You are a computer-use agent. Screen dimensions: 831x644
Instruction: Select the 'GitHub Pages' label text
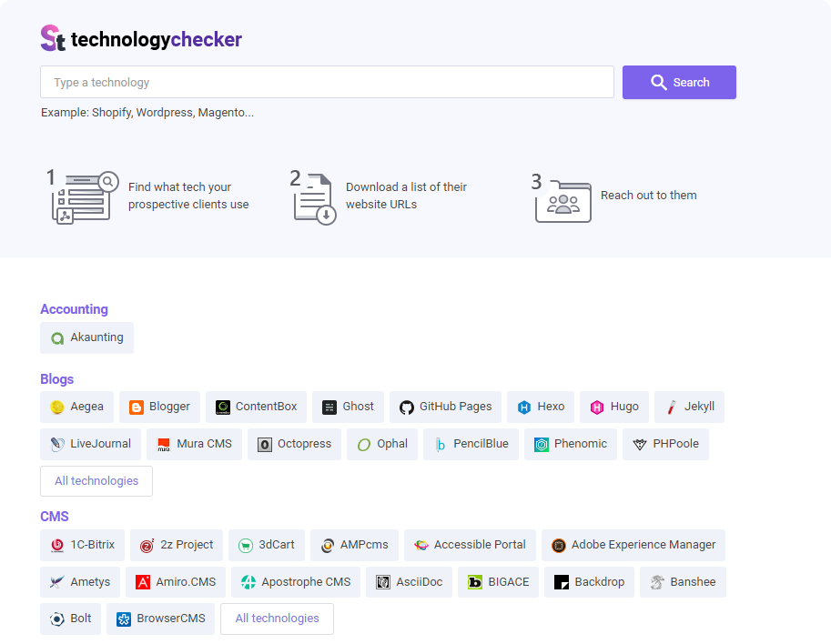(x=456, y=407)
